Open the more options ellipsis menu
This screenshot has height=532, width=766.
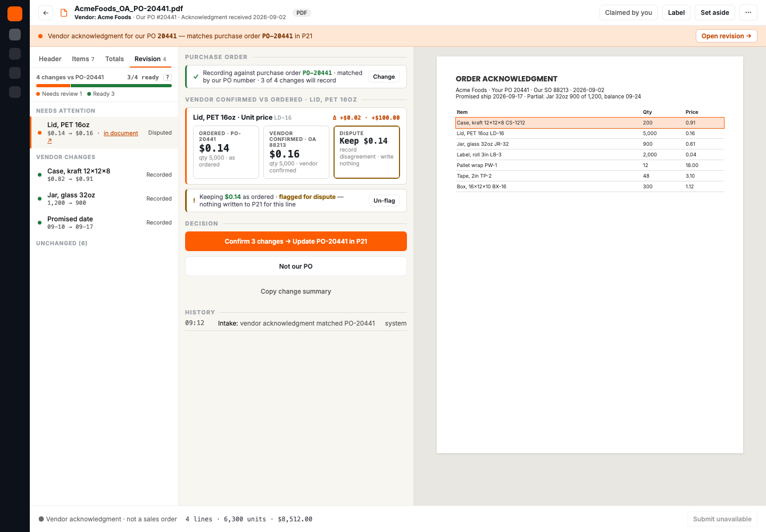tap(748, 13)
